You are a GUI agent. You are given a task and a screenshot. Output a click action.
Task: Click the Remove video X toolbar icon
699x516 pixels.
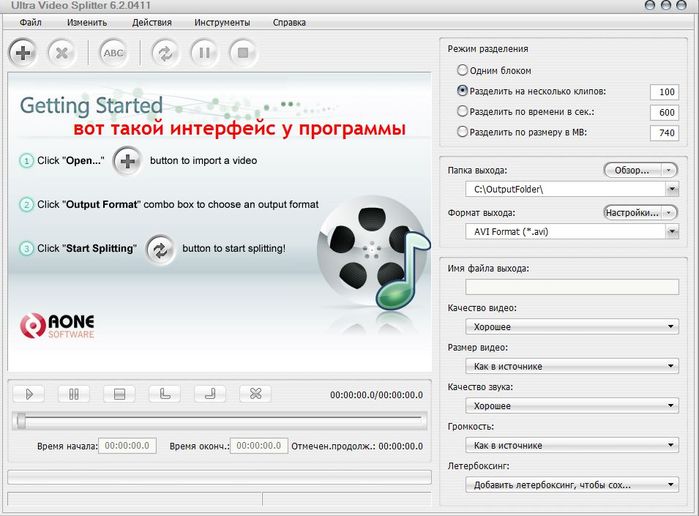pos(62,53)
